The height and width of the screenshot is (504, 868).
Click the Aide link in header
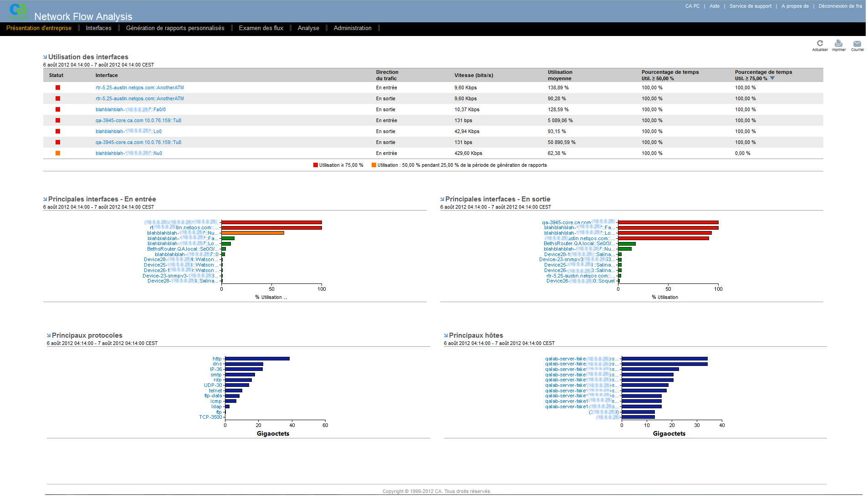pos(714,6)
